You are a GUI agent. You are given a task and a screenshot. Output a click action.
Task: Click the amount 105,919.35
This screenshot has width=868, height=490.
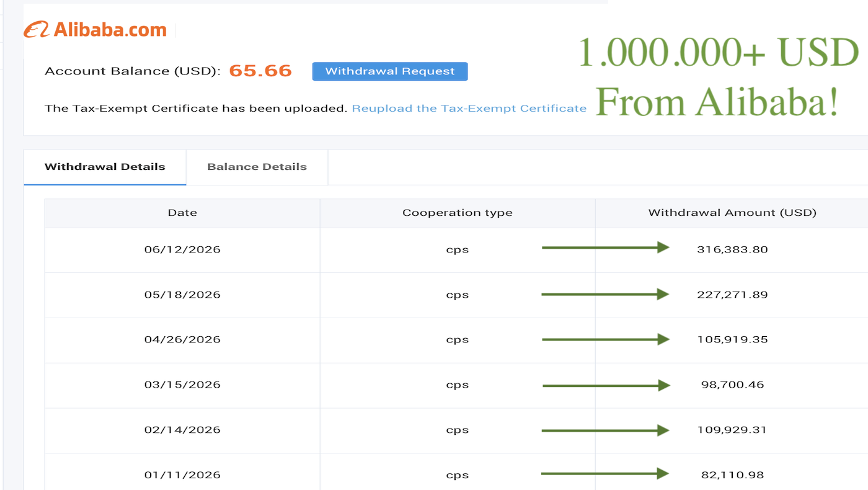732,340
